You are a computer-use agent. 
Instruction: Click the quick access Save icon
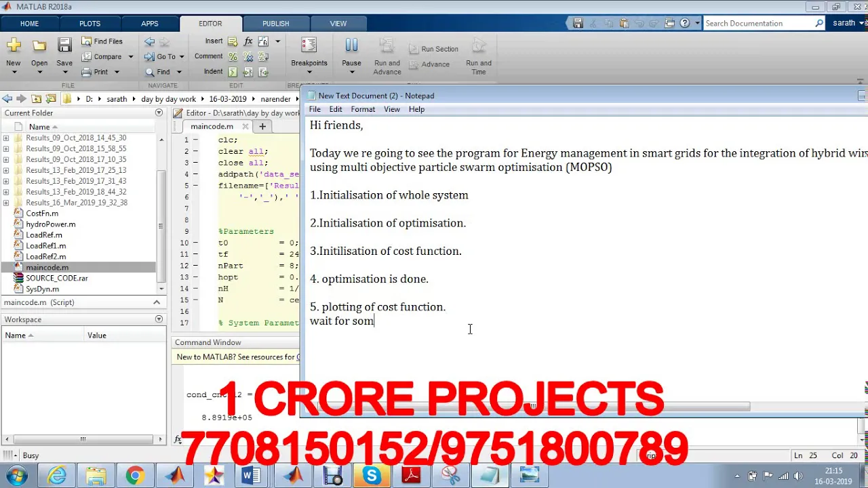578,23
